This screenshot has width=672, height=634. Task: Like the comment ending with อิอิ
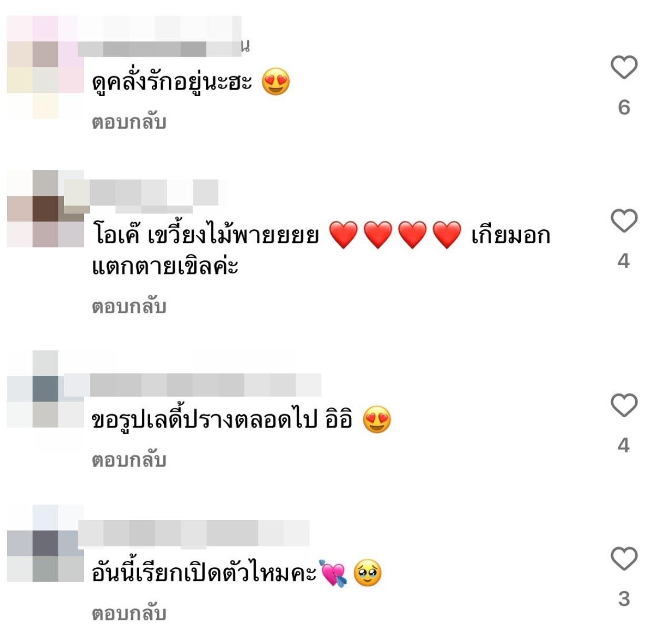[624, 405]
